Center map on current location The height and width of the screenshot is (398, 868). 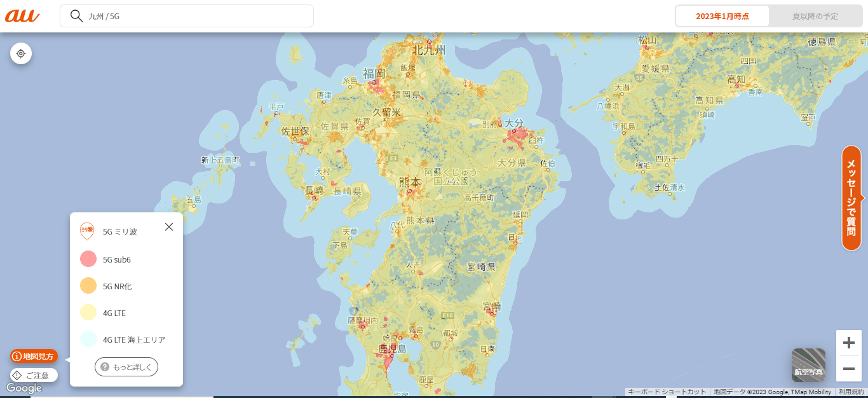pyautogui.click(x=21, y=53)
